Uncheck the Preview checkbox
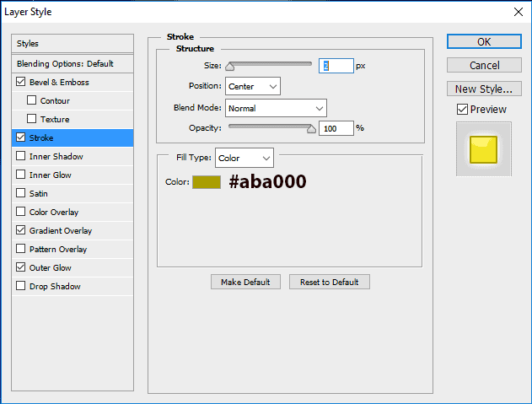Viewport: 532px width, 404px height. (462, 109)
